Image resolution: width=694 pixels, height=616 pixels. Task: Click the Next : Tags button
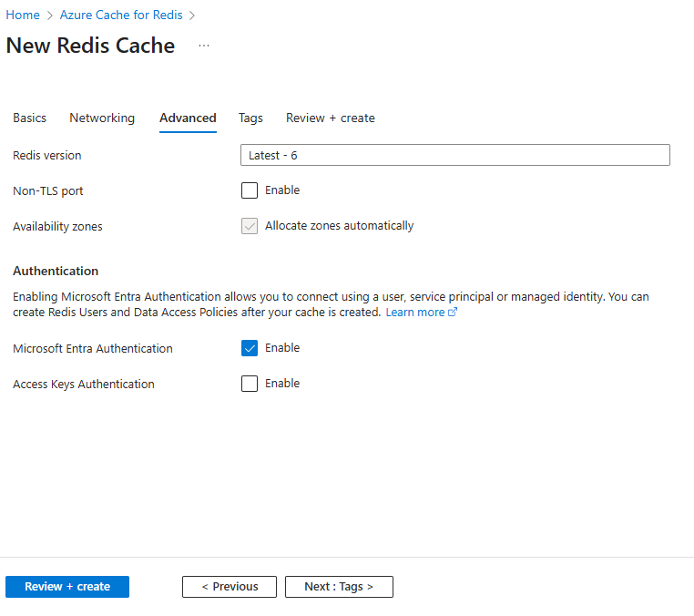(339, 587)
